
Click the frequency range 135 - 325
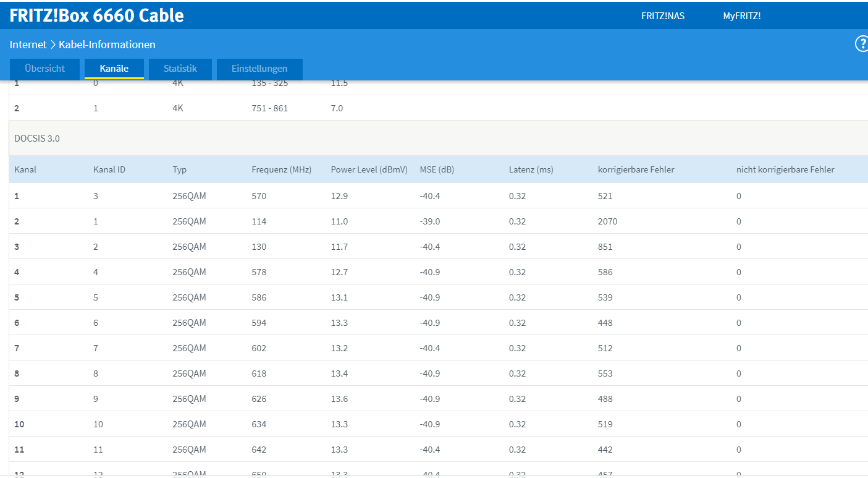[270, 83]
